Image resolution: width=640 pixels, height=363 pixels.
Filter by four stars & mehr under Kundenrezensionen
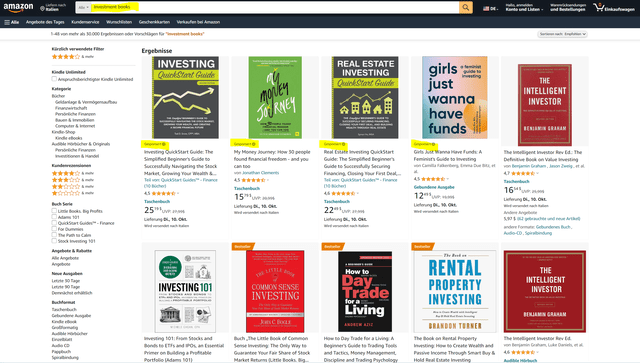pos(72,173)
